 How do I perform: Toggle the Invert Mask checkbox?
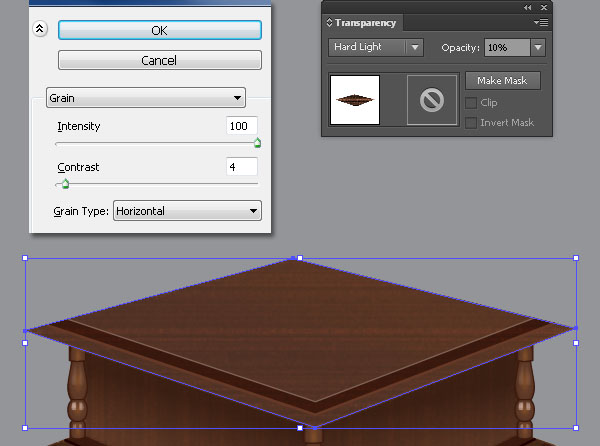point(471,123)
